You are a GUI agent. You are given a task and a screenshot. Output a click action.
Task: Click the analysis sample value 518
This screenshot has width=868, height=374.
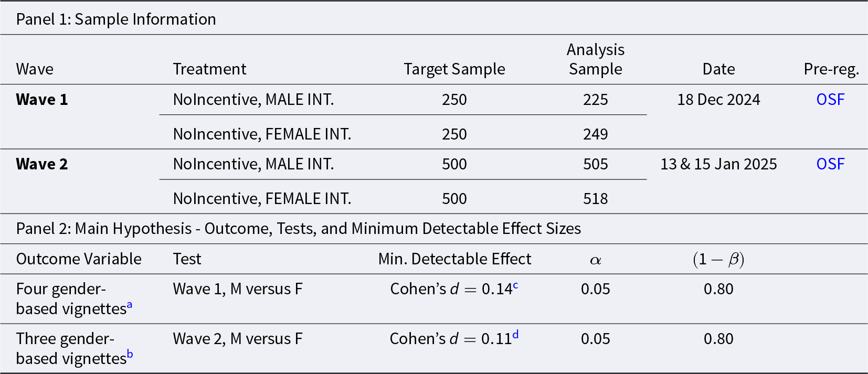pos(595,199)
